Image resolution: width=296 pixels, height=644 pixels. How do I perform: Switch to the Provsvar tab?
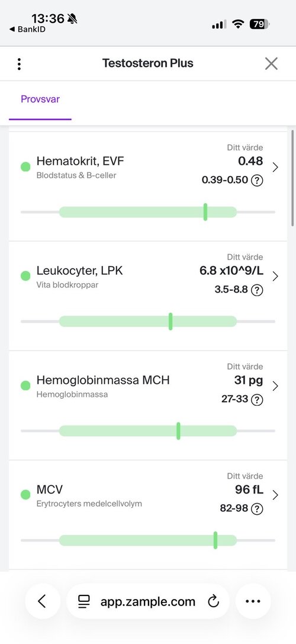[x=40, y=100]
